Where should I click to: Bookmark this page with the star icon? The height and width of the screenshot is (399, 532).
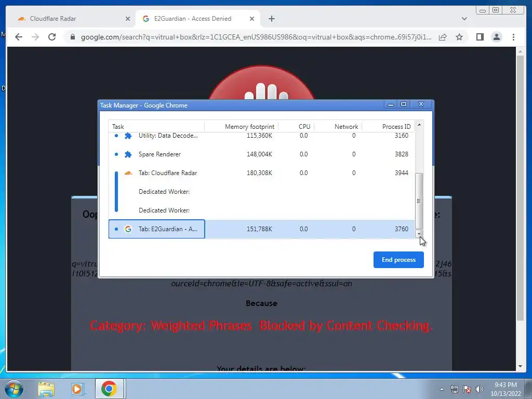(459, 37)
